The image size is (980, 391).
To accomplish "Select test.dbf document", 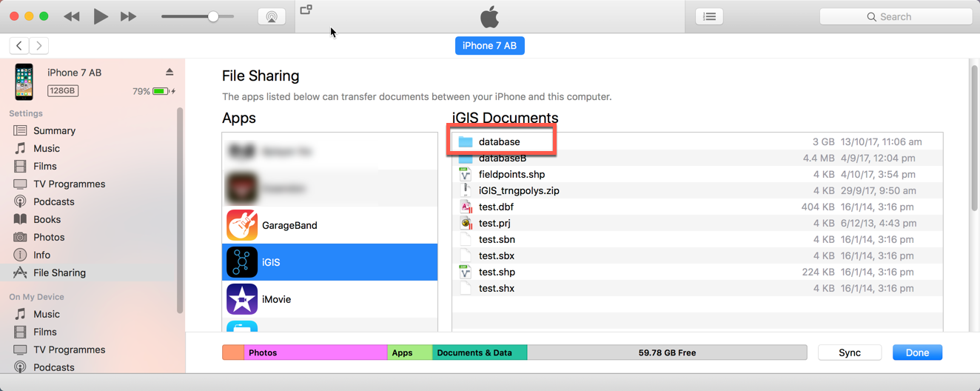I will coord(697,207).
